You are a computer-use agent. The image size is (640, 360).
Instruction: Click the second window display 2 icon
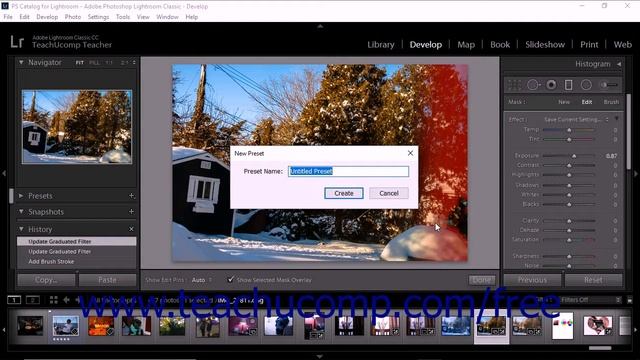pyautogui.click(x=33, y=300)
